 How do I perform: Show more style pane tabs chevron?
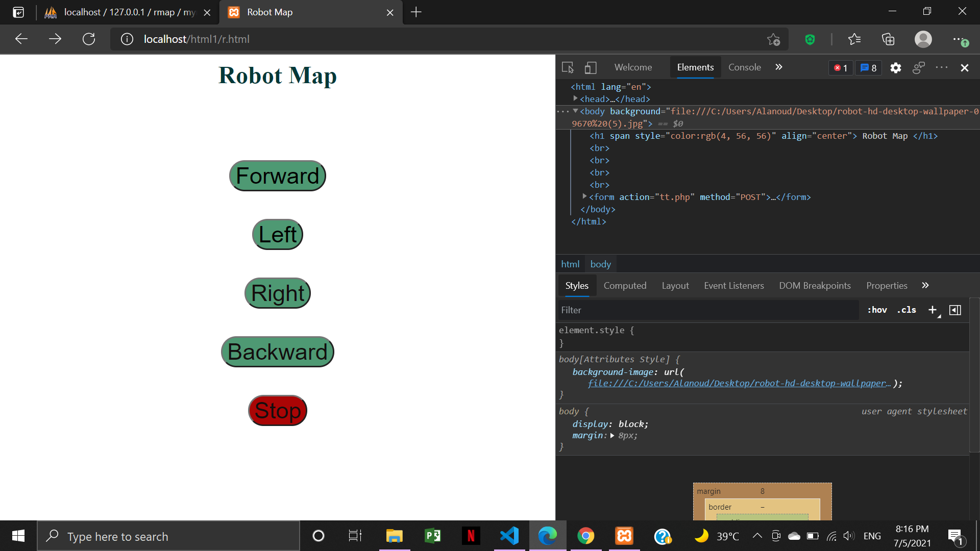click(x=925, y=286)
